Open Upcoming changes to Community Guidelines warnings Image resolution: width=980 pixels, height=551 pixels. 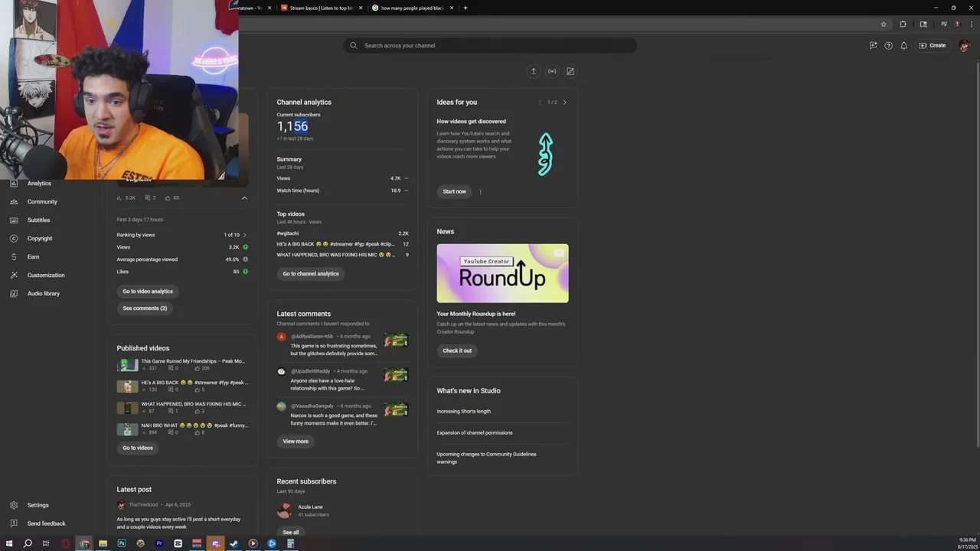pyautogui.click(x=487, y=458)
